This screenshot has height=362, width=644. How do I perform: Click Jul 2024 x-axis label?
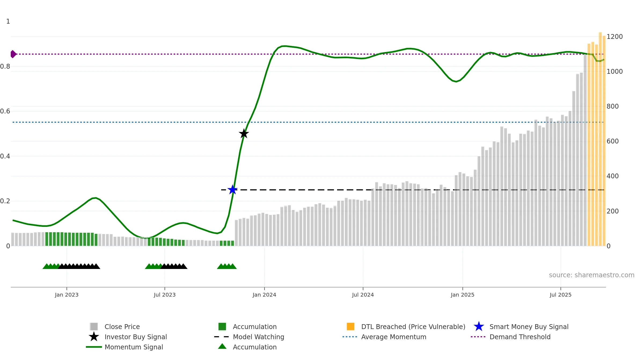click(x=363, y=295)
